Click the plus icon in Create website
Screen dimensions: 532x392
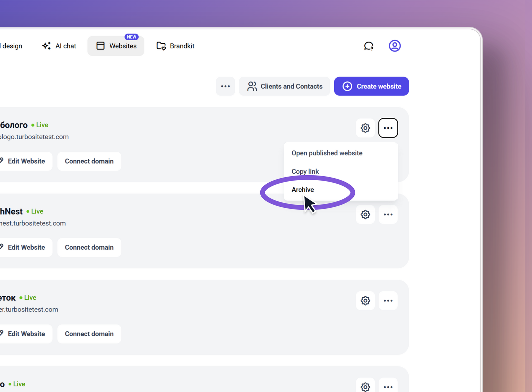pos(347,86)
